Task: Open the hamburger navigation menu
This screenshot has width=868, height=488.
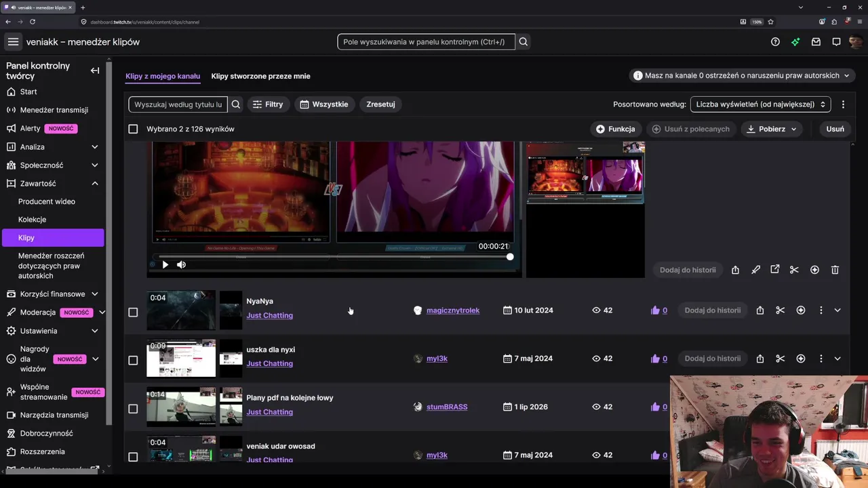Action: [13, 42]
